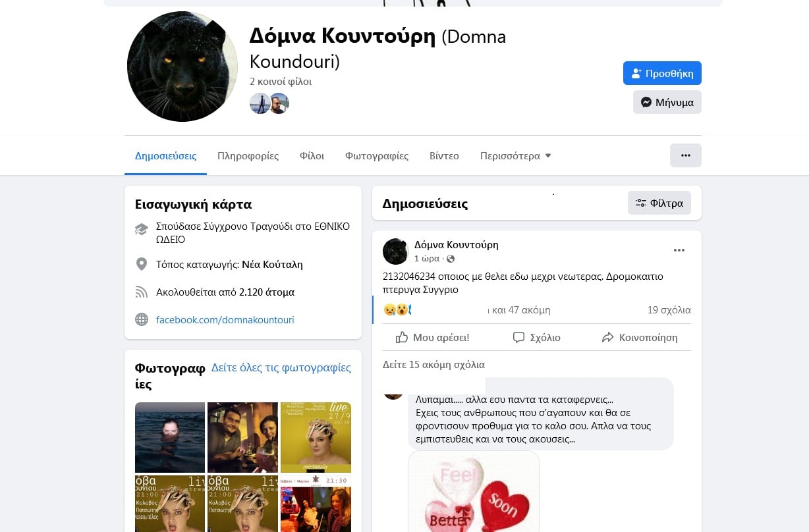Open the post's three-dots options menu

click(679, 250)
